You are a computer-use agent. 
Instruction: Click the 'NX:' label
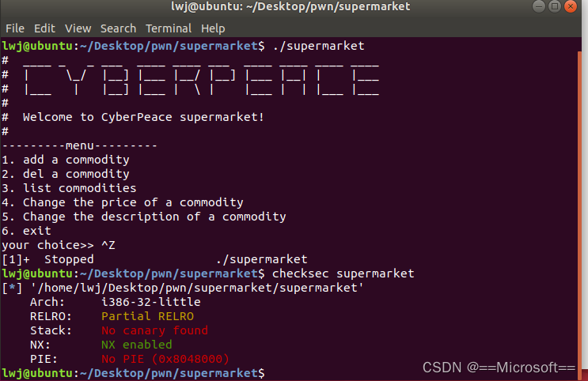[x=40, y=345]
